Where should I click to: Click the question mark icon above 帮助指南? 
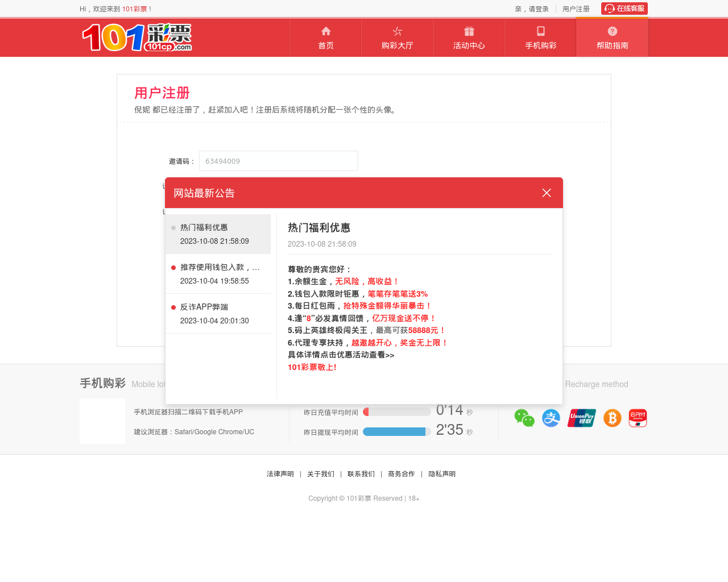613,31
